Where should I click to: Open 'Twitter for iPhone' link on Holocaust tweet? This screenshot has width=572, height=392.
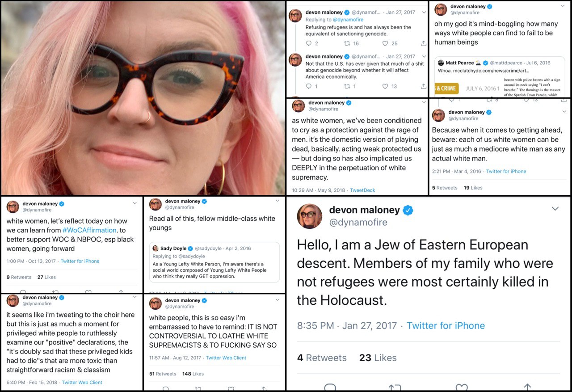coord(446,325)
